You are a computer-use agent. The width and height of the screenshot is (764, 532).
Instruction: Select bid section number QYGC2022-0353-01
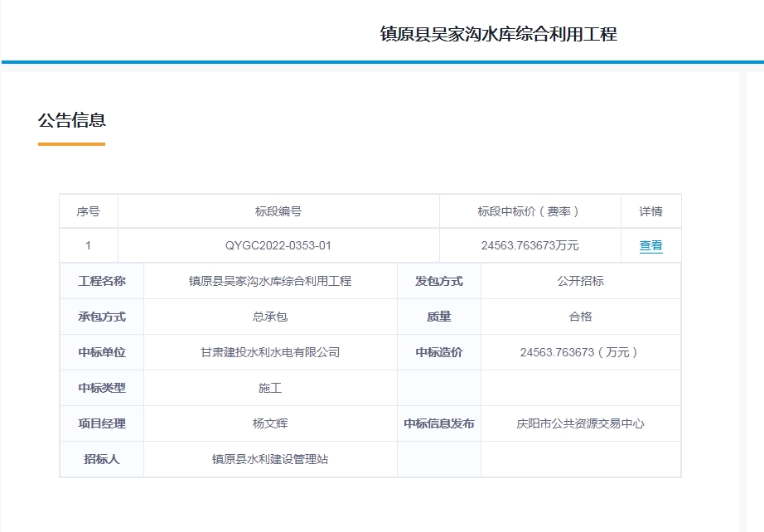coord(278,245)
